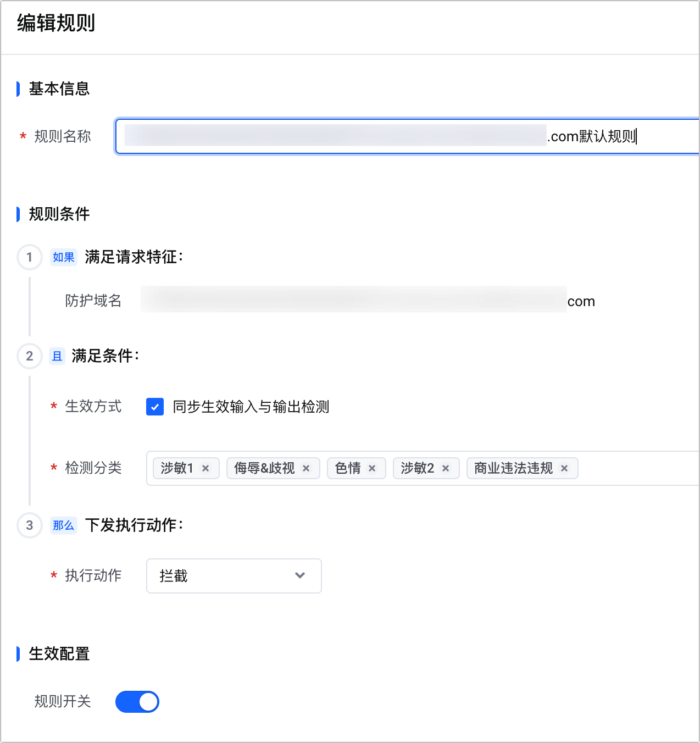Focus the 规则名称 input field
This screenshot has width=700, height=743.
click(x=407, y=136)
